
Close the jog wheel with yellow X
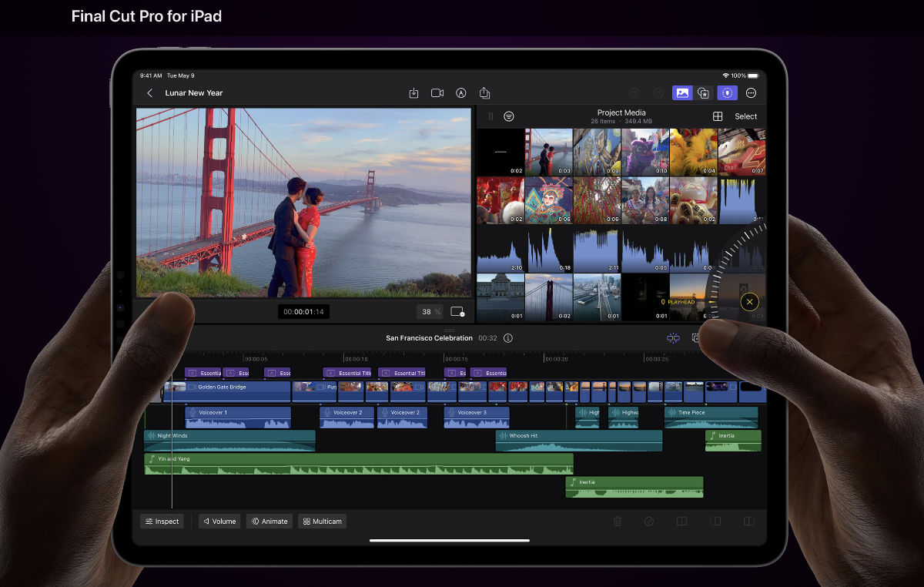pos(750,302)
